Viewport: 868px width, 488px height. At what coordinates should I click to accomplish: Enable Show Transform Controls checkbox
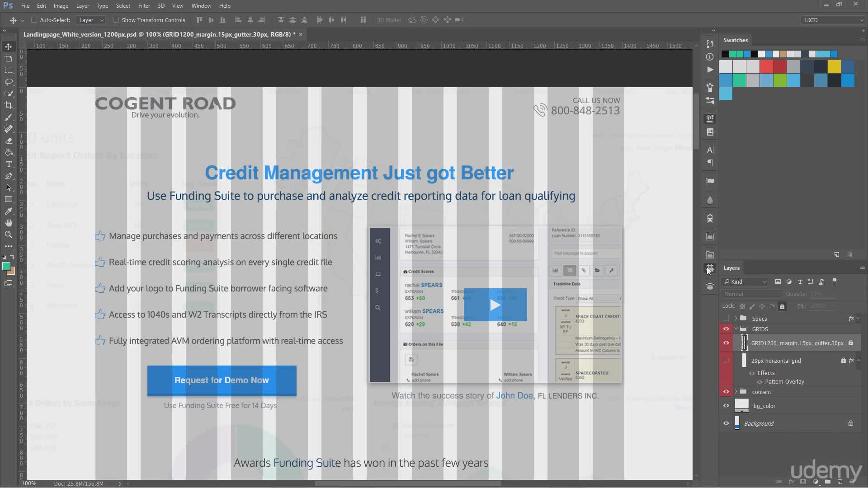click(x=116, y=20)
